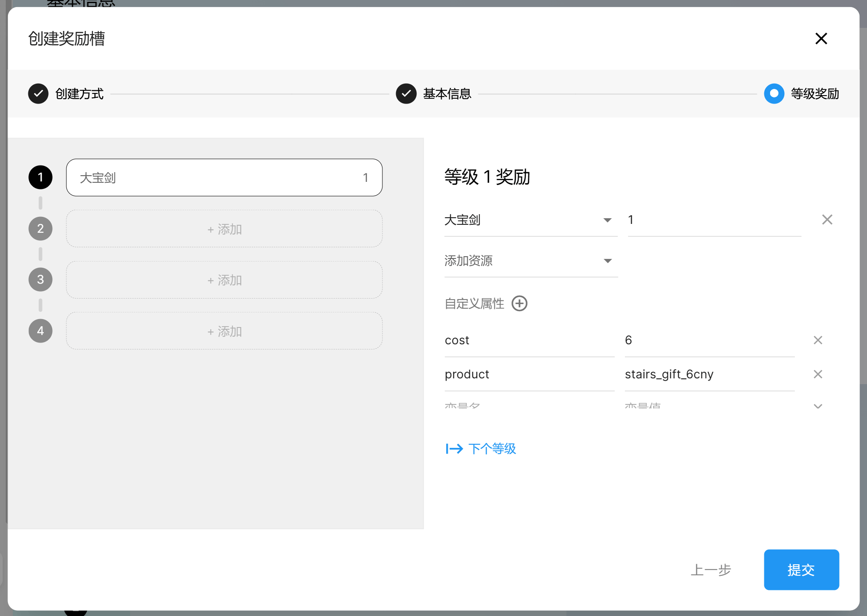The height and width of the screenshot is (616, 867).
Task: Click the 上一步 button
Action: (711, 570)
